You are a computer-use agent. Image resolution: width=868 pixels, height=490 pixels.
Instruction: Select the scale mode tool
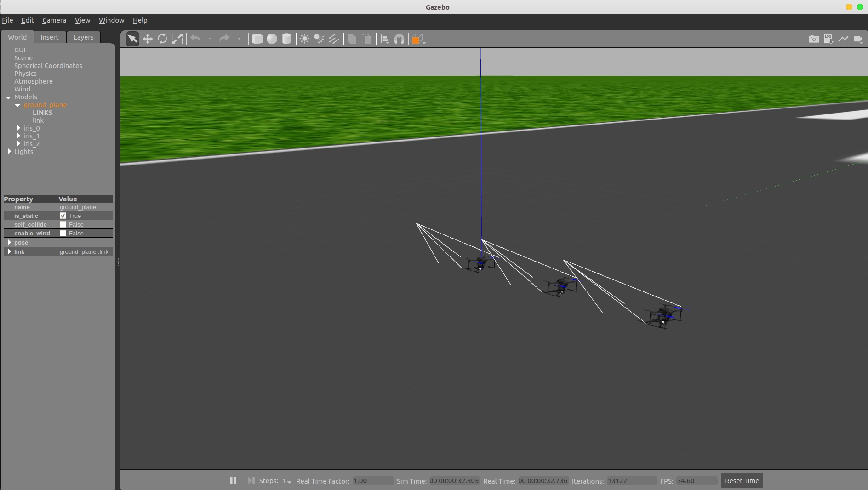click(177, 39)
